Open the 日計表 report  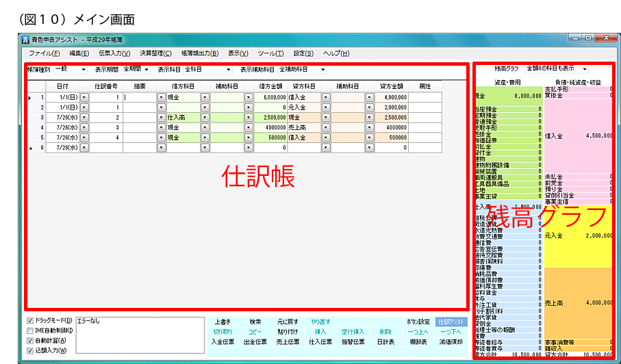coord(385,341)
